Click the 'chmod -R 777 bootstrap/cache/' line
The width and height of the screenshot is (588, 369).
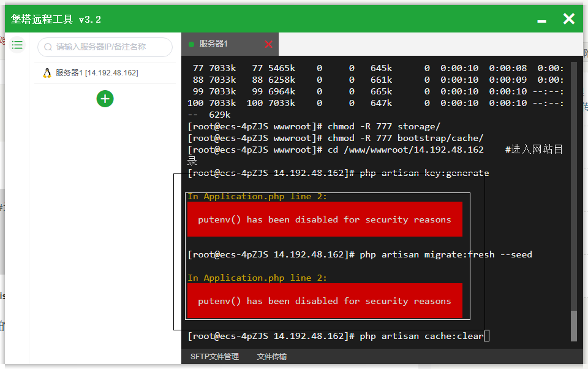click(x=336, y=138)
